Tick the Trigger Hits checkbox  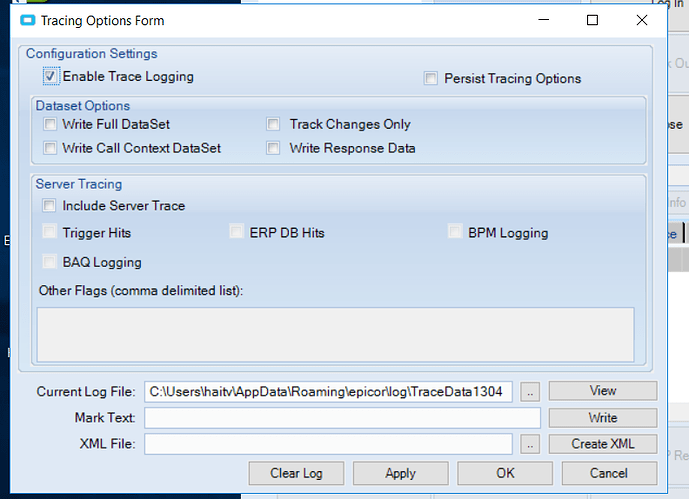pos(49,231)
